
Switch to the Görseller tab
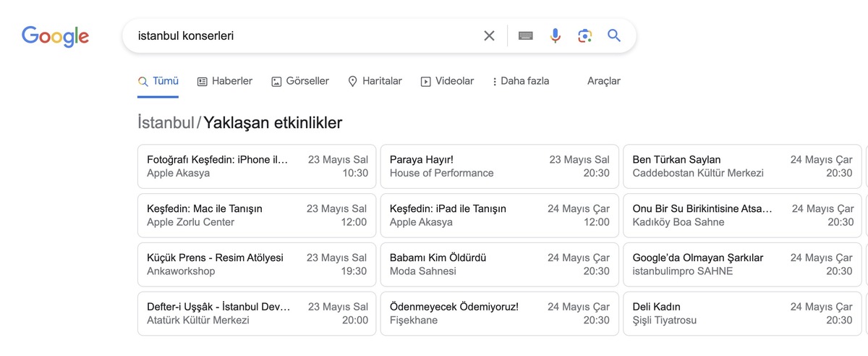pos(299,81)
